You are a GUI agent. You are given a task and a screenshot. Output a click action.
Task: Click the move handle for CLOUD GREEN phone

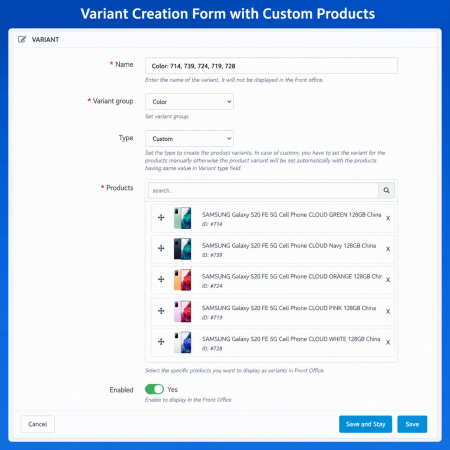click(x=161, y=218)
